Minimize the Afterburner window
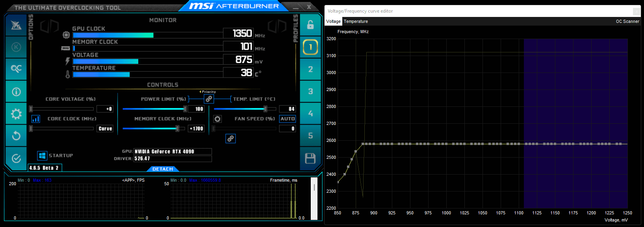Image resolution: width=644 pixels, height=227 pixels. (x=296, y=7)
